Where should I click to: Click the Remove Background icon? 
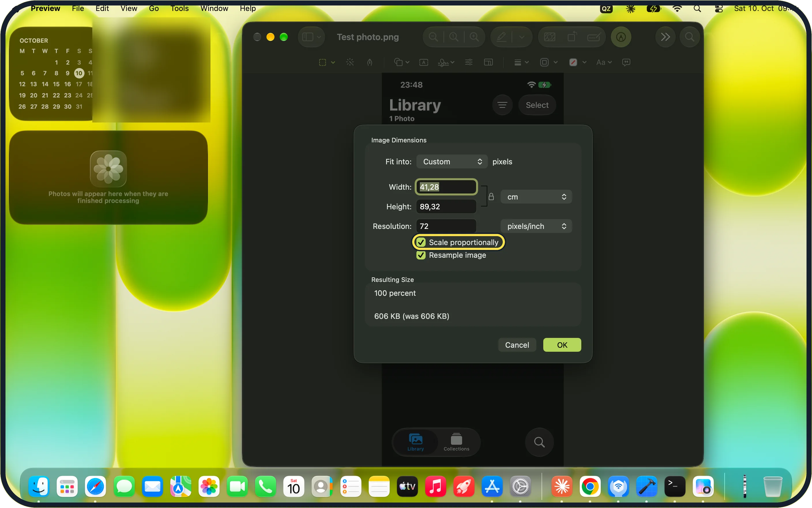pyautogui.click(x=550, y=37)
